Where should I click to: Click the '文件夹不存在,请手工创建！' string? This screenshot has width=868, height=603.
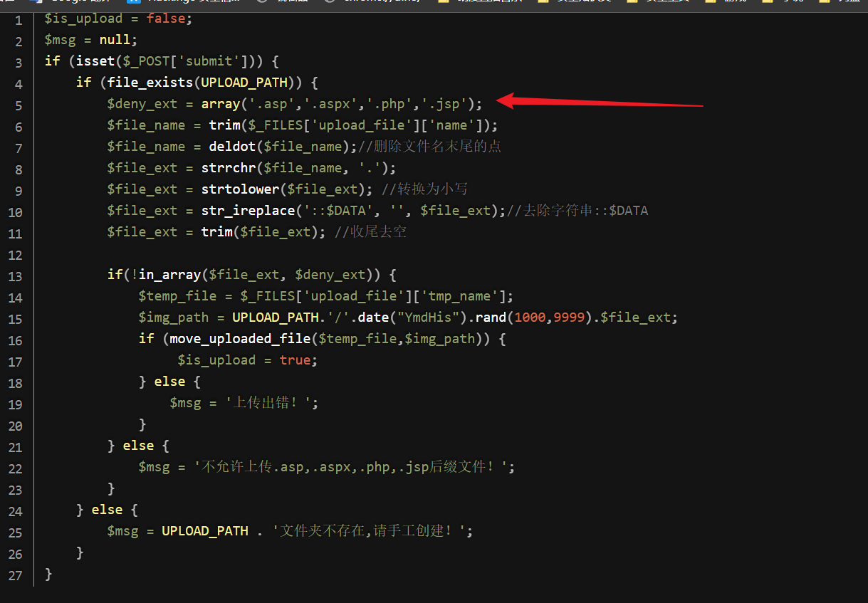[x=370, y=531]
